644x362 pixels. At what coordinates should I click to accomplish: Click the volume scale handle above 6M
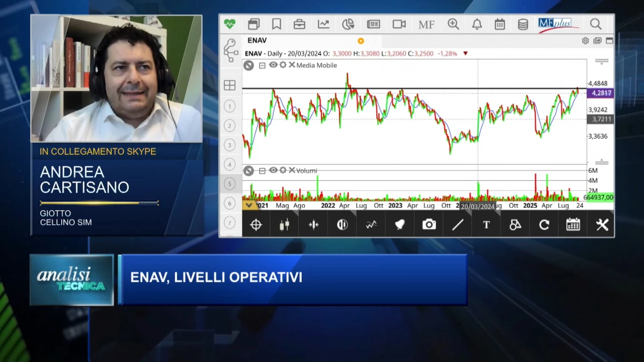click(x=601, y=162)
